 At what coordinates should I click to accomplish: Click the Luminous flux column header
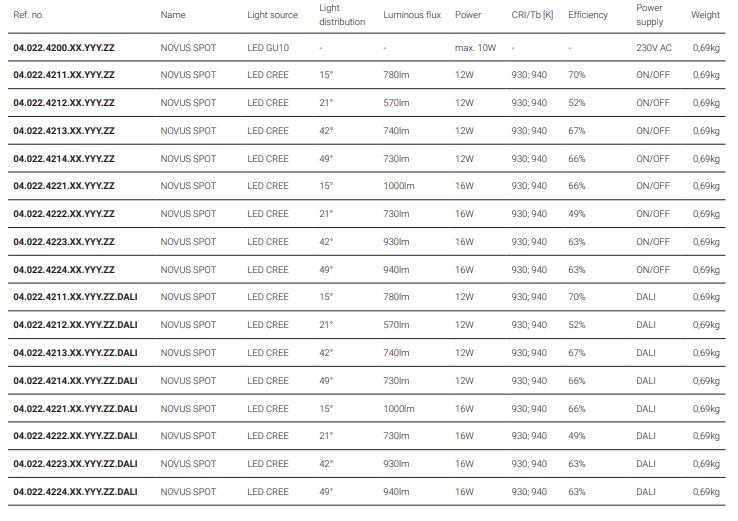[x=412, y=15]
